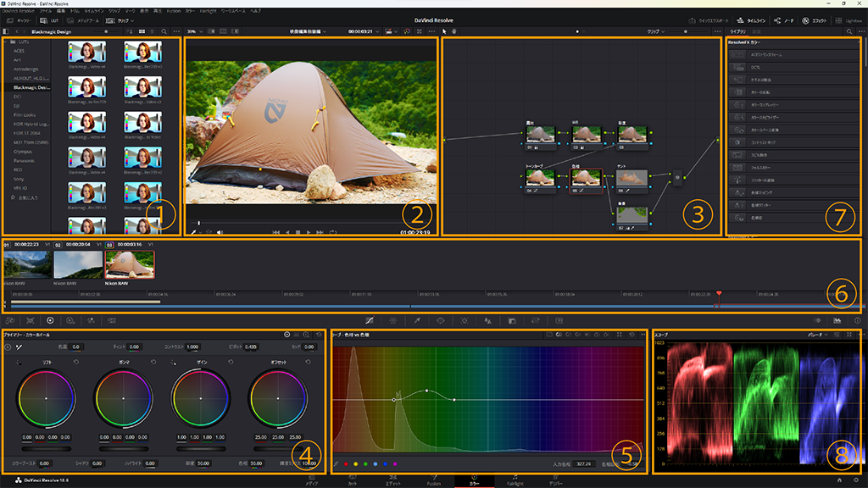The image size is (868, 488).
Task: Toggle the ギャラリー panel
Action: (19, 20)
